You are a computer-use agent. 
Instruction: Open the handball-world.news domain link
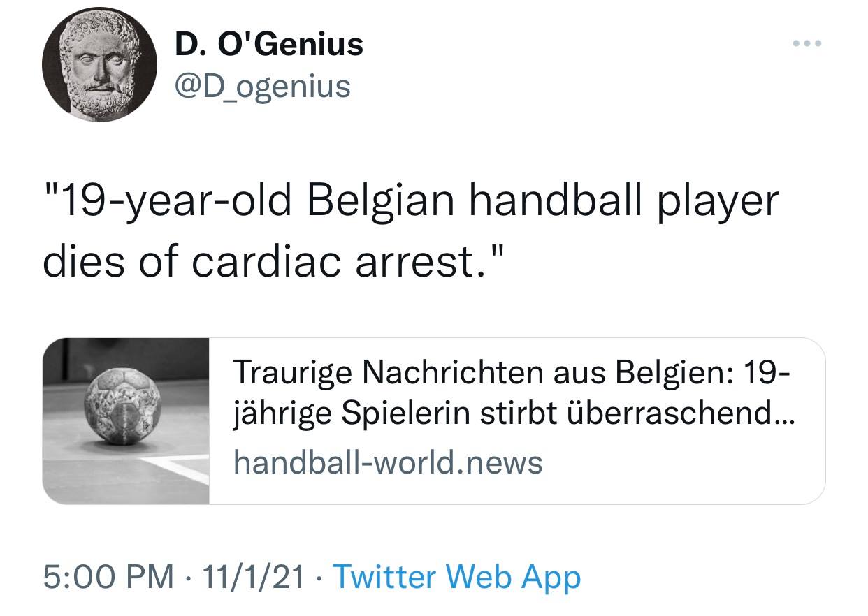[x=387, y=462]
